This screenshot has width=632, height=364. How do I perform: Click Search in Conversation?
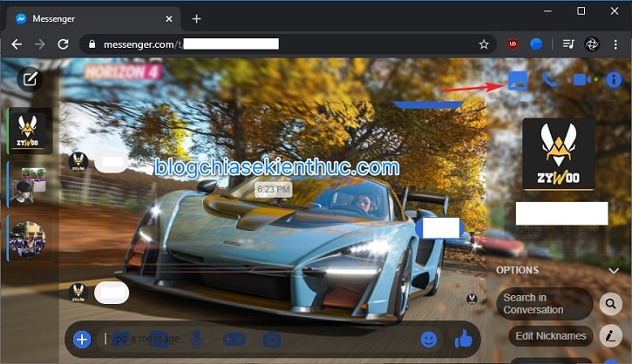(544, 304)
